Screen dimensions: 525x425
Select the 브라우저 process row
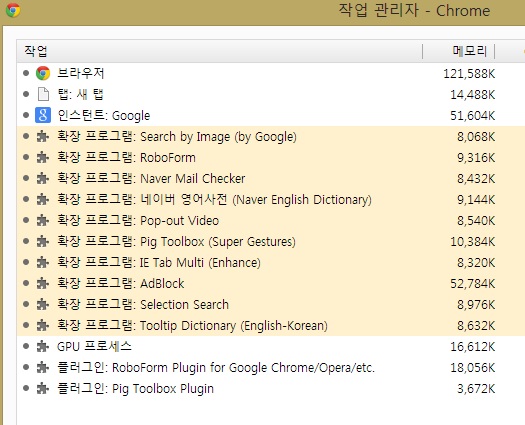point(271,73)
